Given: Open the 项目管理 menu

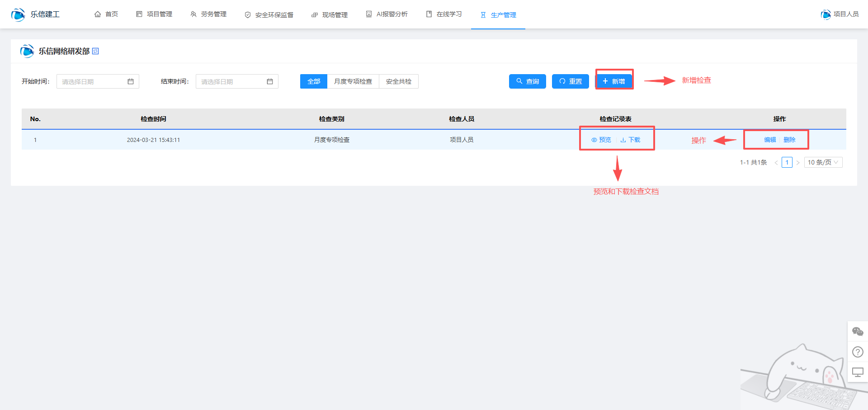Looking at the screenshot, I should (154, 14).
